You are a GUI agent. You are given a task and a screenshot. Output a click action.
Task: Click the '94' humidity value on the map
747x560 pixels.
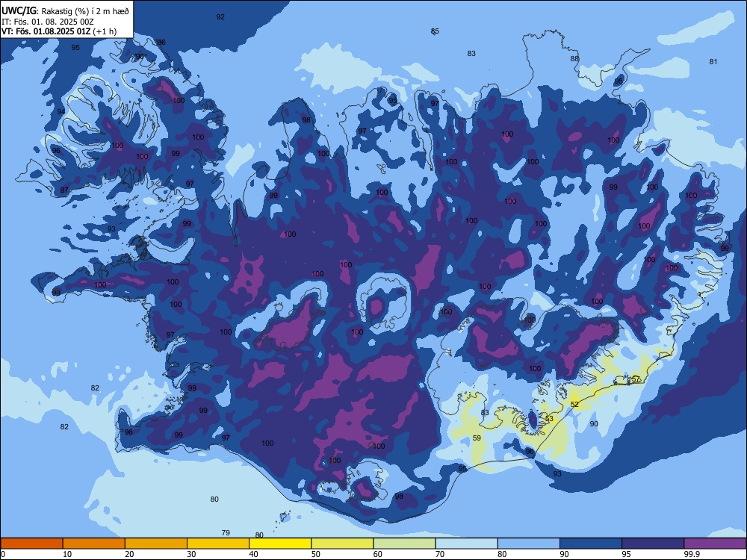61,111
